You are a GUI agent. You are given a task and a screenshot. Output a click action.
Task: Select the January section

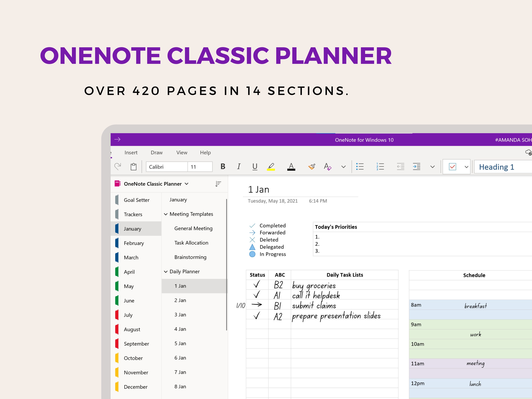pos(132,228)
